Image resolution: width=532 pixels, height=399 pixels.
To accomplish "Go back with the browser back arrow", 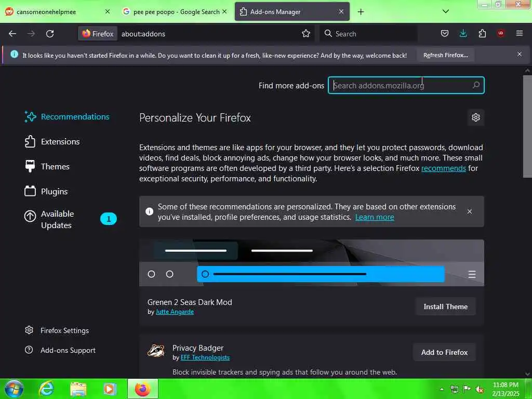I will pyautogui.click(x=12, y=34).
